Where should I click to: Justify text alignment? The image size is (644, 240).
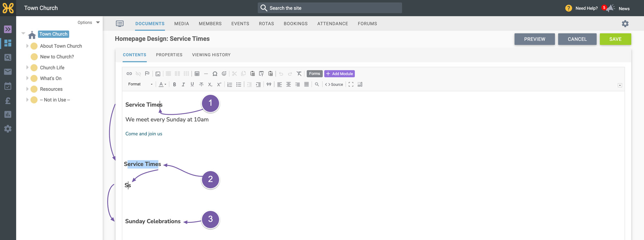click(x=307, y=85)
